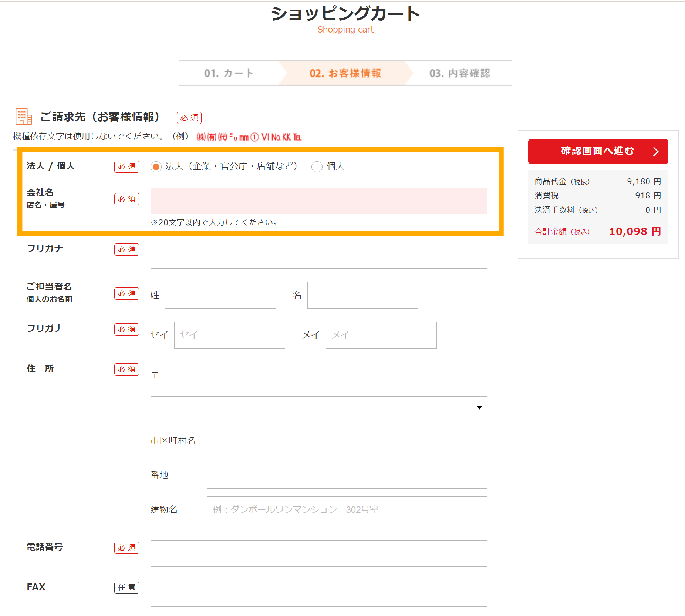Click the postal code 〒 field

coord(226,375)
